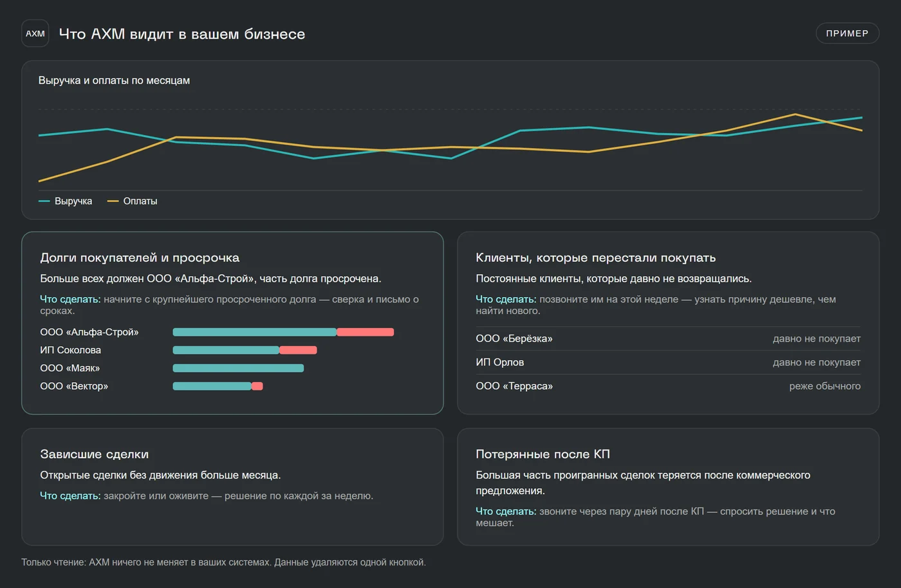Click 'Что сделать' link in Зависшие сделки
This screenshot has width=901, height=588.
tap(70, 496)
